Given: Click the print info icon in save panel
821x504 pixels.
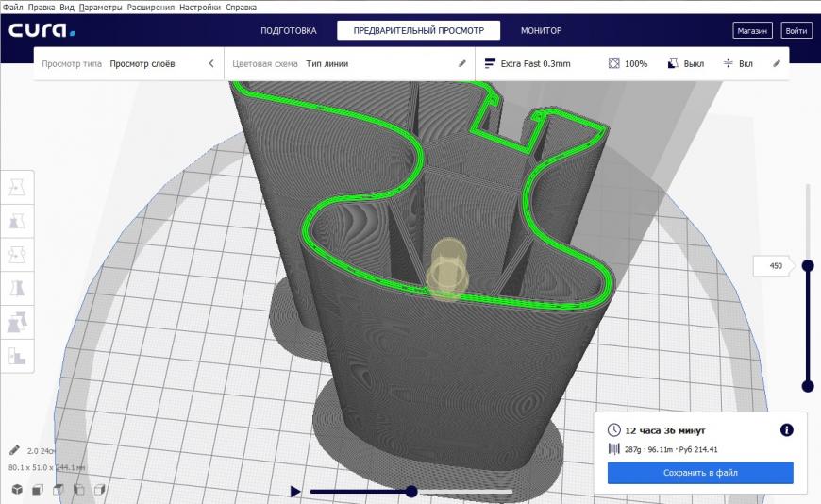Looking at the screenshot, I should point(786,430).
